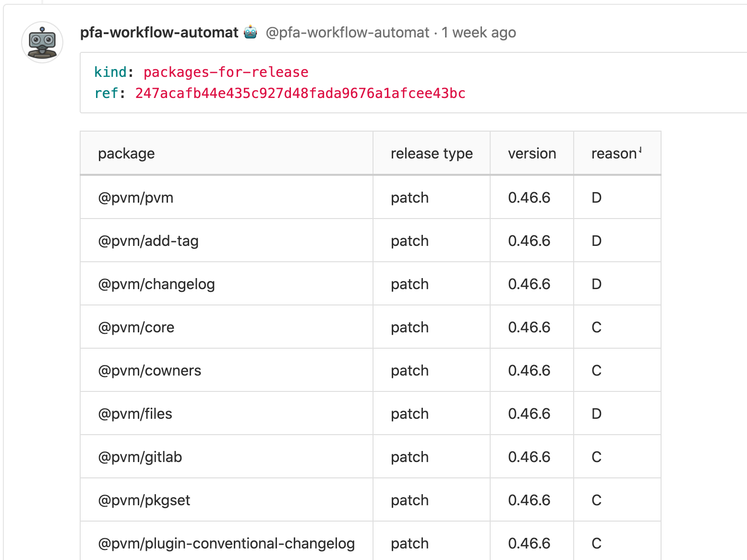This screenshot has width=747, height=560.
Task: Follow the footnote marker beside 'reason'
Action: [x=640, y=150]
